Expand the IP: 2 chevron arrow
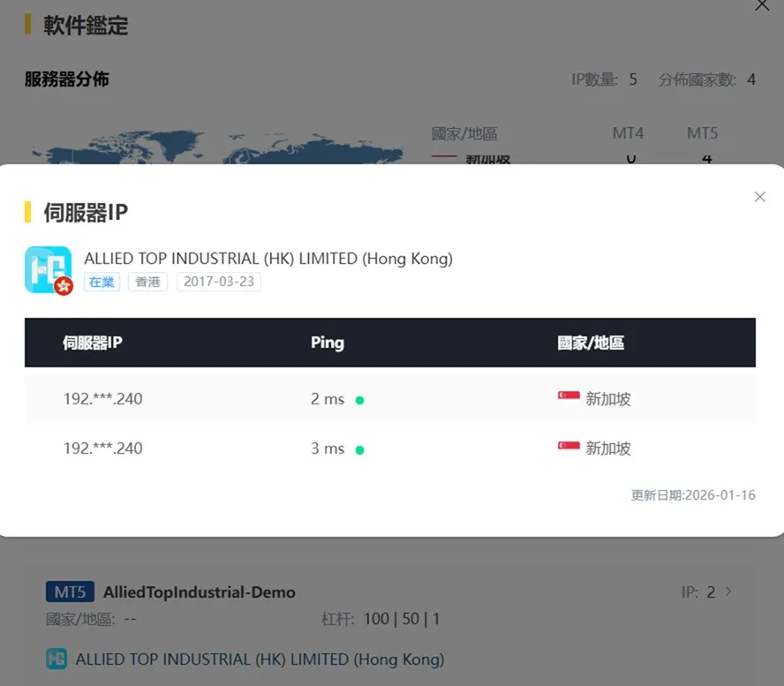Viewport: 784px width, 686px height. coord(728,592)
